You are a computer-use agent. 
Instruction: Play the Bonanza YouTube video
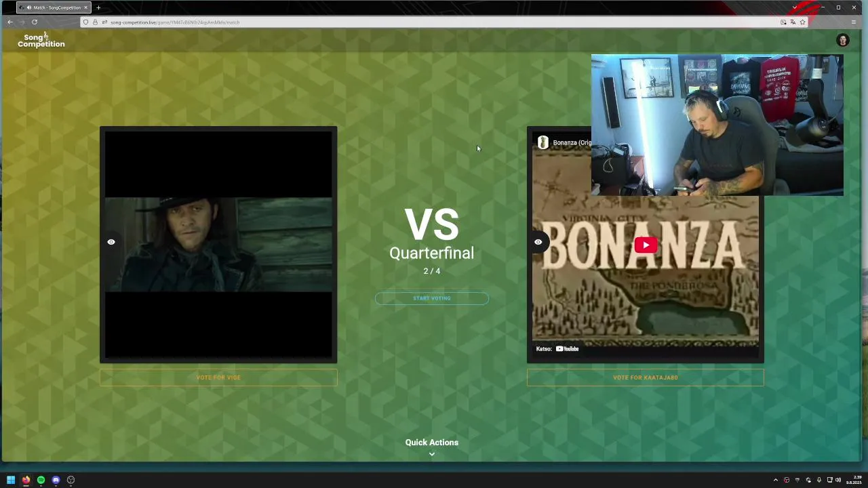646,245
